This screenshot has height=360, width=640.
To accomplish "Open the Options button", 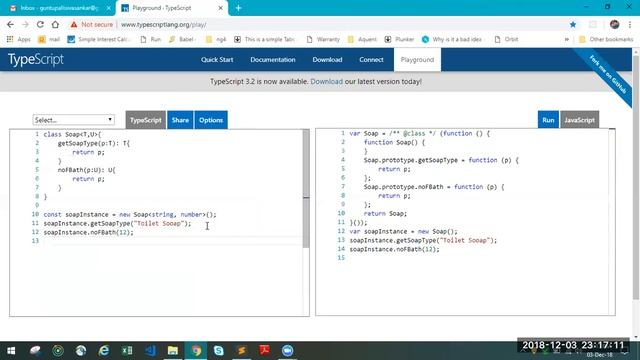I will [x=211, y=120].
